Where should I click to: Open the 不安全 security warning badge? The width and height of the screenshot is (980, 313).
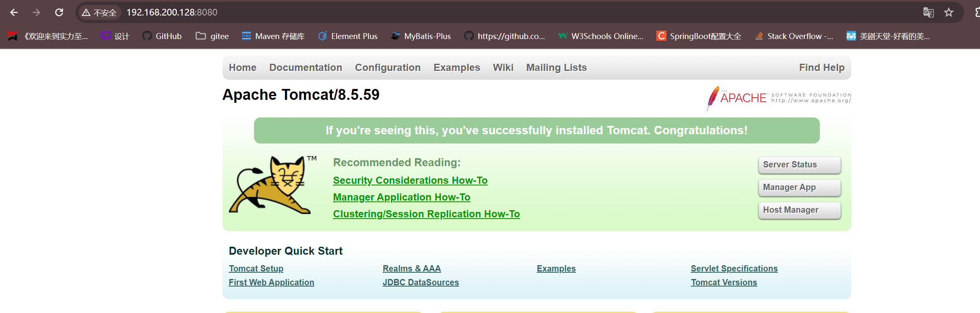click(99, 13)
